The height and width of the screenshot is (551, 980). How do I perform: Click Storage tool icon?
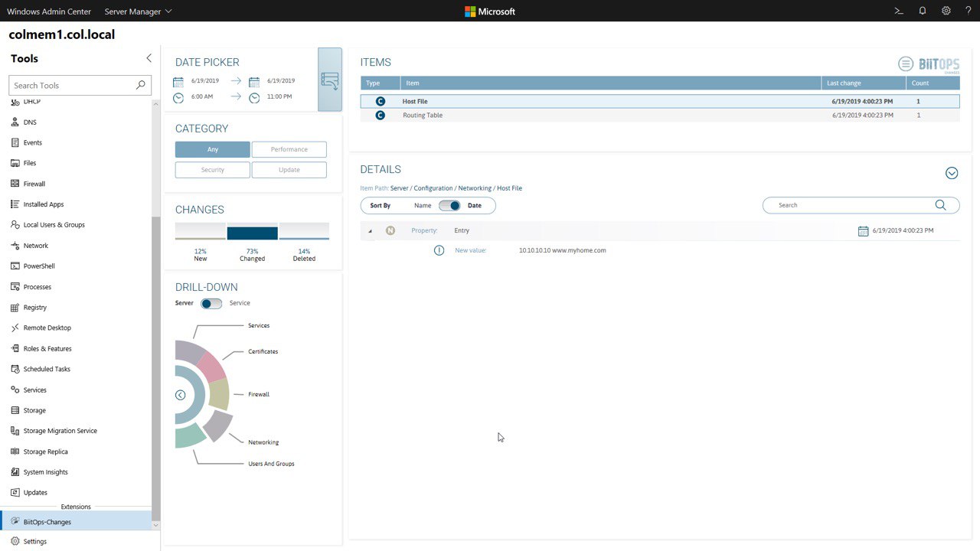tap(15, 410)
